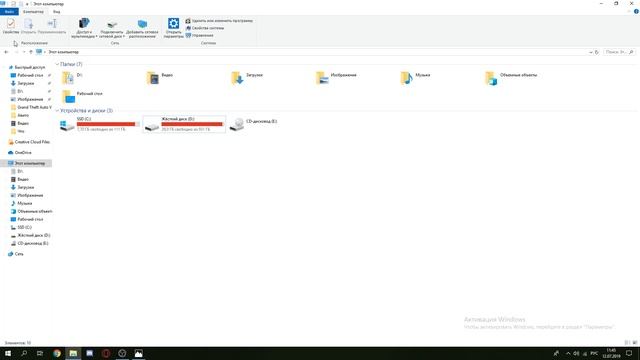Open address bar history dropdown arrow
Viewport: 640px width, 360px height.
(590, 52)
